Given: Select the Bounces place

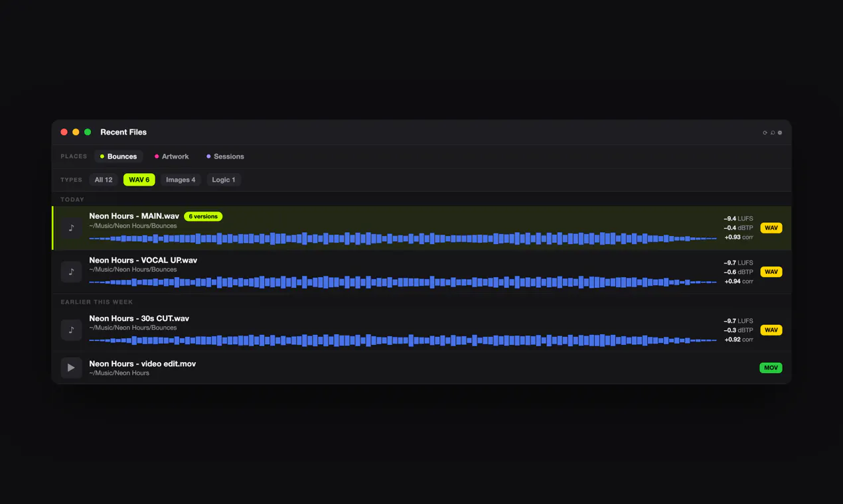Looking at the screenshot, I should [x=118, y=157].
